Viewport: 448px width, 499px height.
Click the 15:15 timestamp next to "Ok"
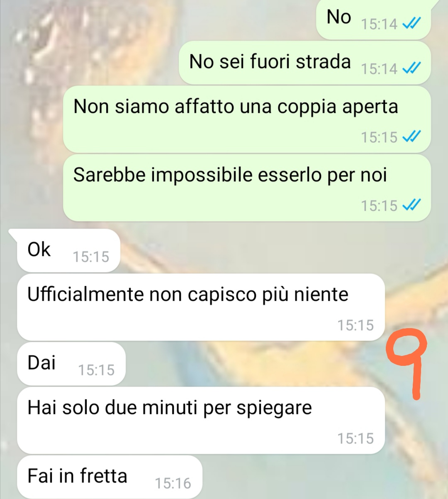tap(91, 257)
